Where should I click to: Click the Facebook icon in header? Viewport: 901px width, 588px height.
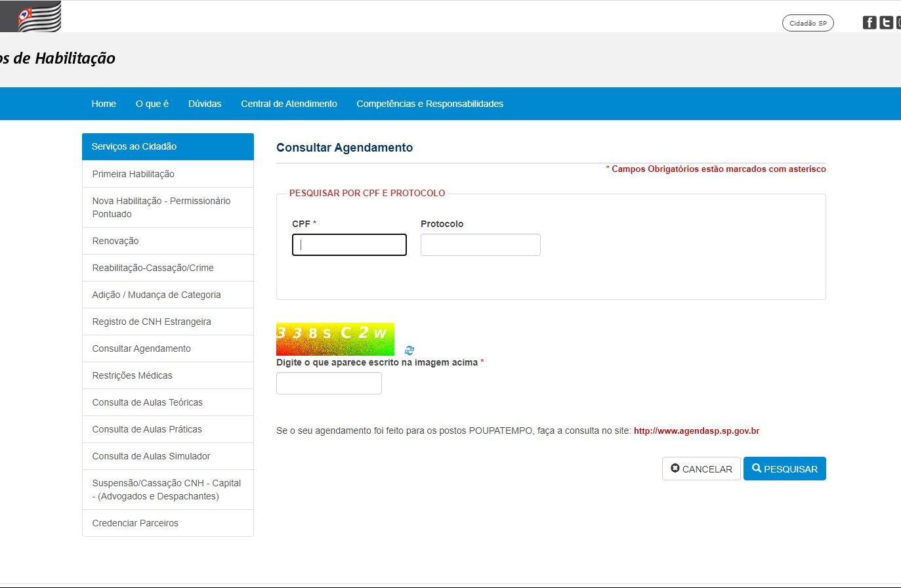pos(870,23)
